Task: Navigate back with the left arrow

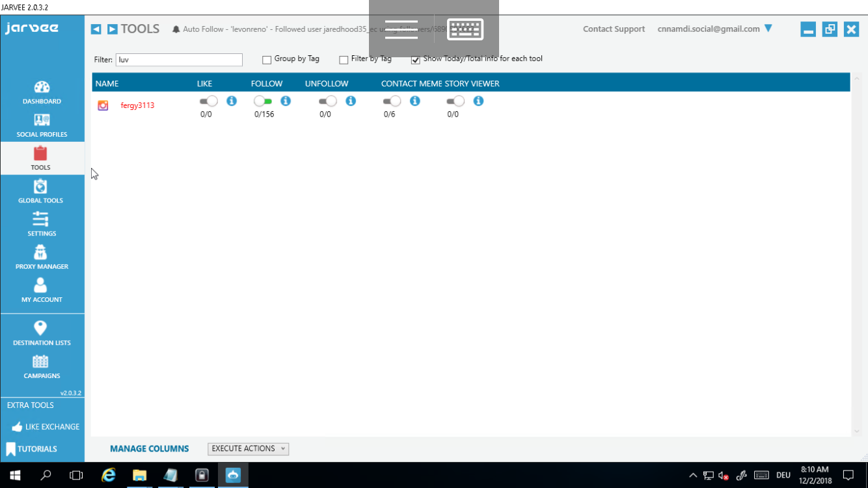Action: click(96, 29)
